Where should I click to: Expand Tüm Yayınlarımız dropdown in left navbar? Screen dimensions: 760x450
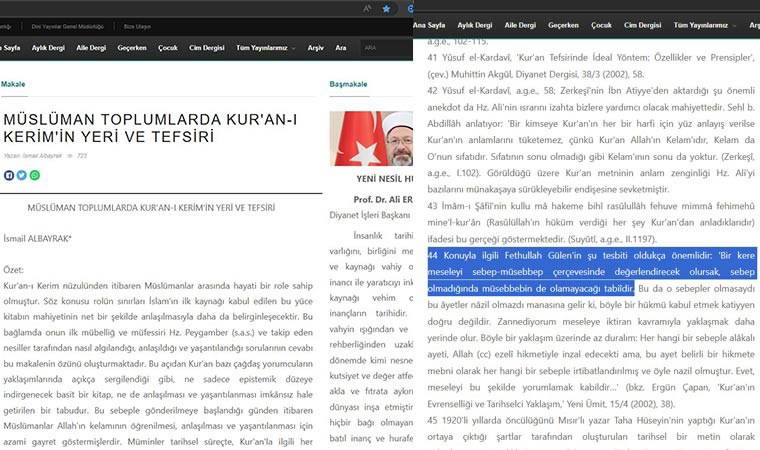click(266, 47)
